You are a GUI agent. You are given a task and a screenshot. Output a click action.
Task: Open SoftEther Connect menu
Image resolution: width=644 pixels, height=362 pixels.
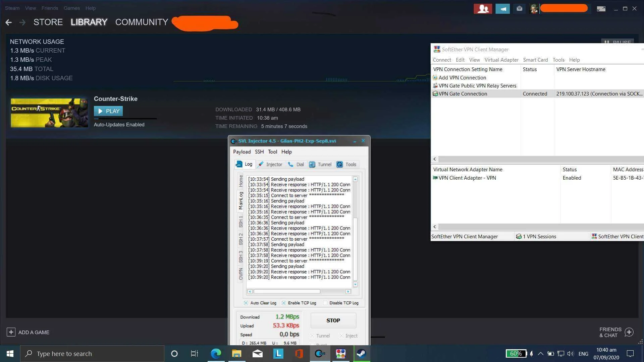coord(442,60)
